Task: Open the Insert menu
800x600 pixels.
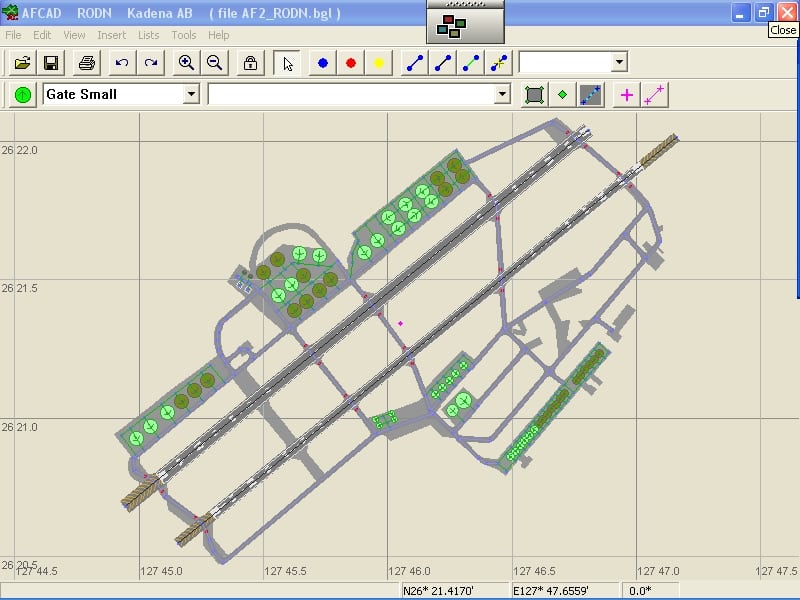Action: 111,35
